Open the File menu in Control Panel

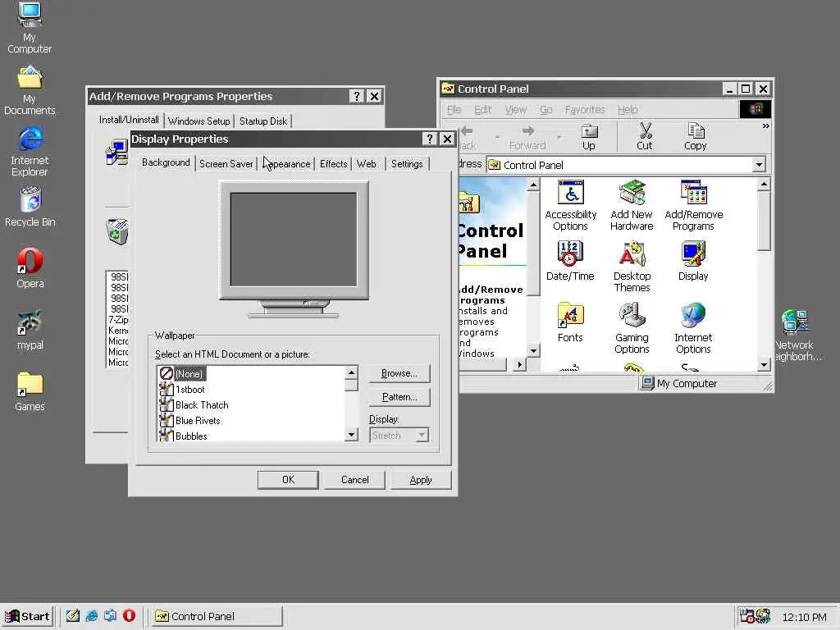pyautogui.click(x=454, y=109)
